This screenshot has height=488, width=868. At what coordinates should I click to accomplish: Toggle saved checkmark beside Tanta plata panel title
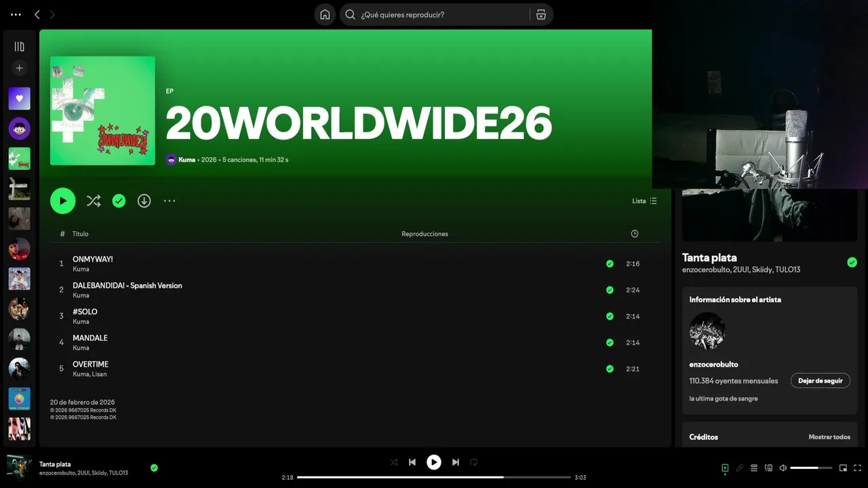852,262
